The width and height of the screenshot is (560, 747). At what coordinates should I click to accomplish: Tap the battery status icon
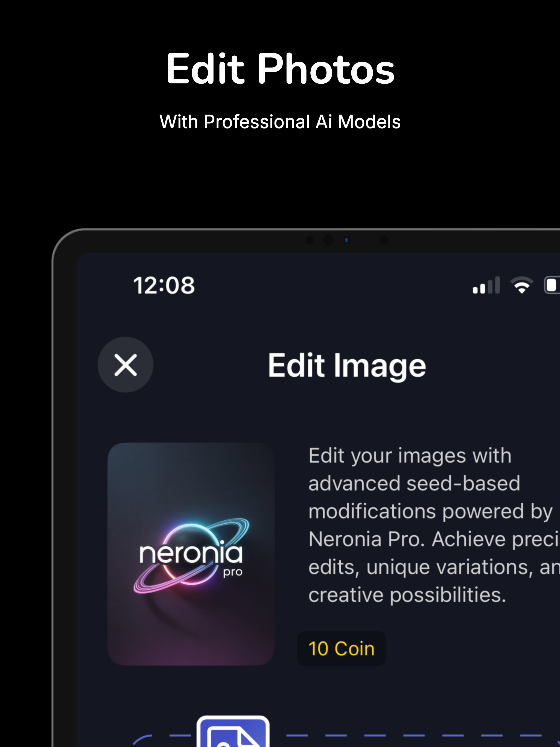click(x=552, y=285)
